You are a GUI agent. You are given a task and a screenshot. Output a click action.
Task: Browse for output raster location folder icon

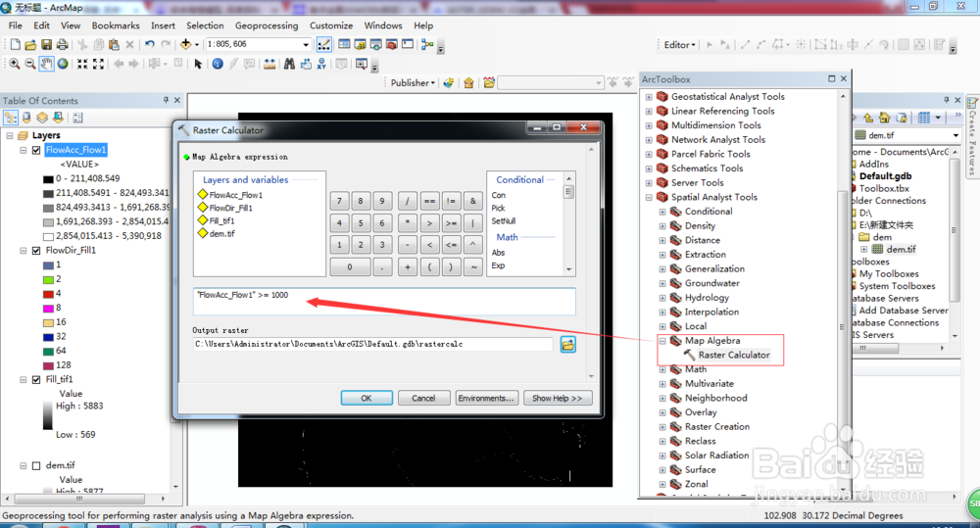click(567, 344)
